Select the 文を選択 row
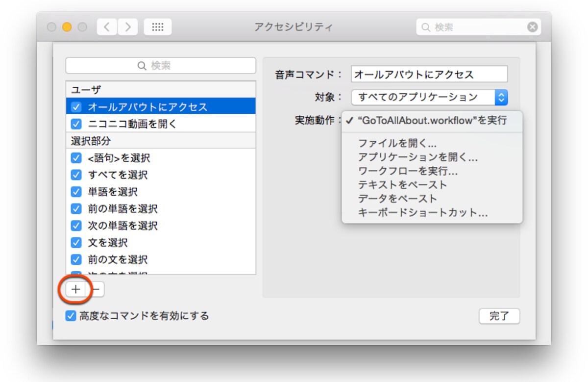588x382 pixels. point(161,242)
